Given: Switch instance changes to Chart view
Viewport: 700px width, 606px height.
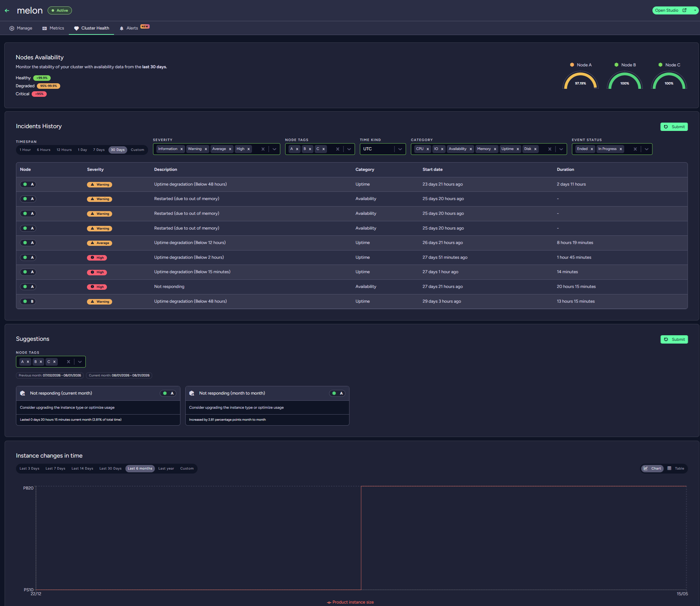Looking at the screenshot, I should [x=652, y=469].
